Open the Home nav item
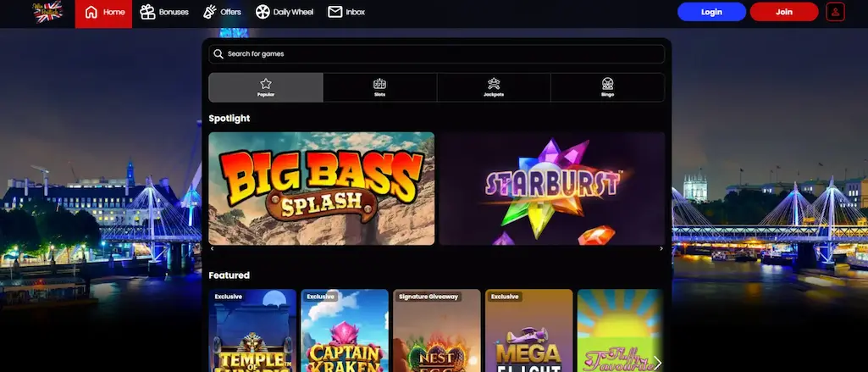Image resolution: width=868 pixels, height=372 pixels. point(103,12)
